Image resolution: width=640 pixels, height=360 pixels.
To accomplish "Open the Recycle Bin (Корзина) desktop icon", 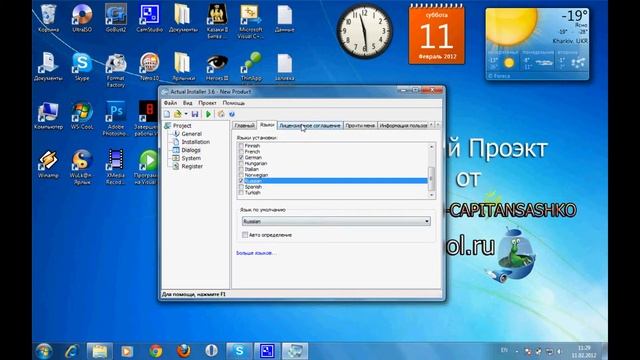I will point(48,18).
